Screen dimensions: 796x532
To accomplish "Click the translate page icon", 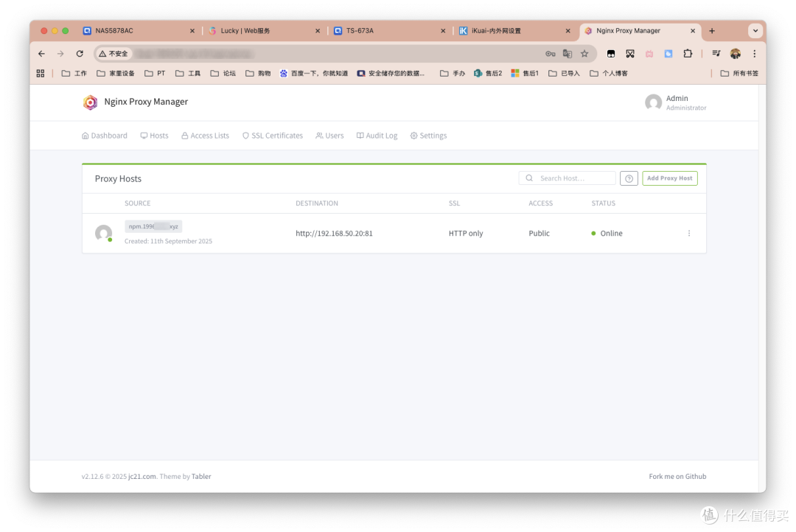I will (568, 54).
